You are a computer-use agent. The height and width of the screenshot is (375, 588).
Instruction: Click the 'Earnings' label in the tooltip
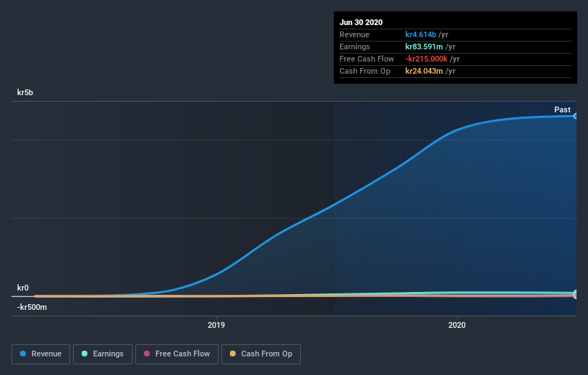[x=355, y=47]
